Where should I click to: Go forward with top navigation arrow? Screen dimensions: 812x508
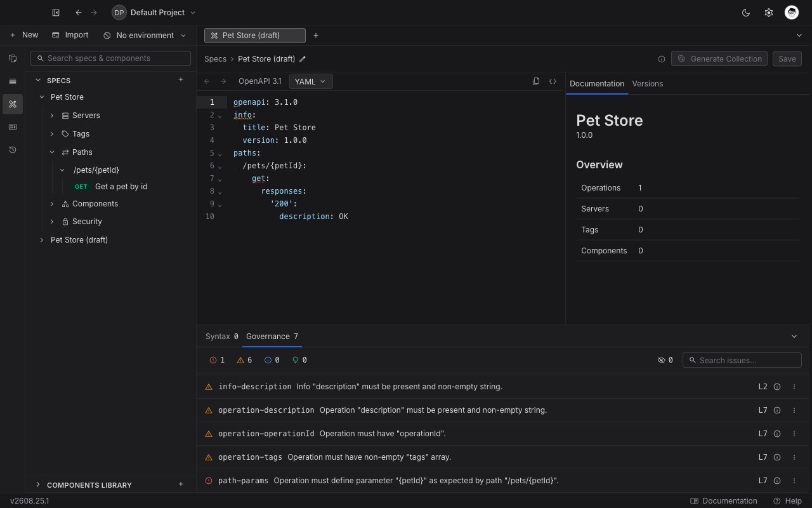pos(94,13)
